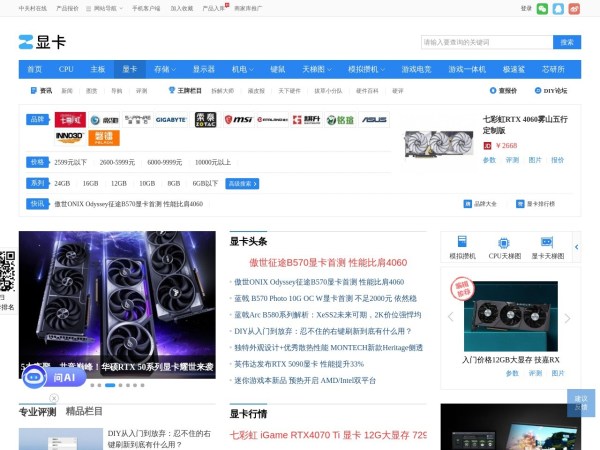Click the 搜索 search button
The width and height of the screenshot is (600, 450).
(567, 42)
